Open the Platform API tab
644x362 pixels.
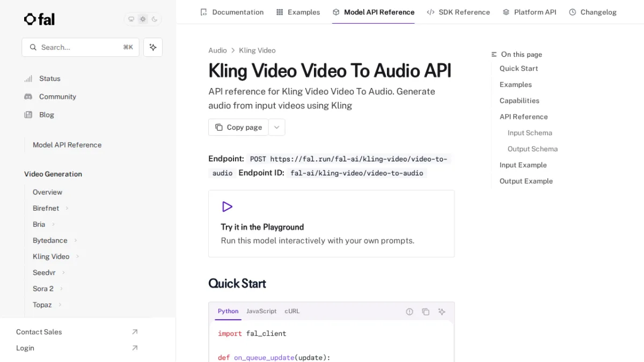(529, 12)
